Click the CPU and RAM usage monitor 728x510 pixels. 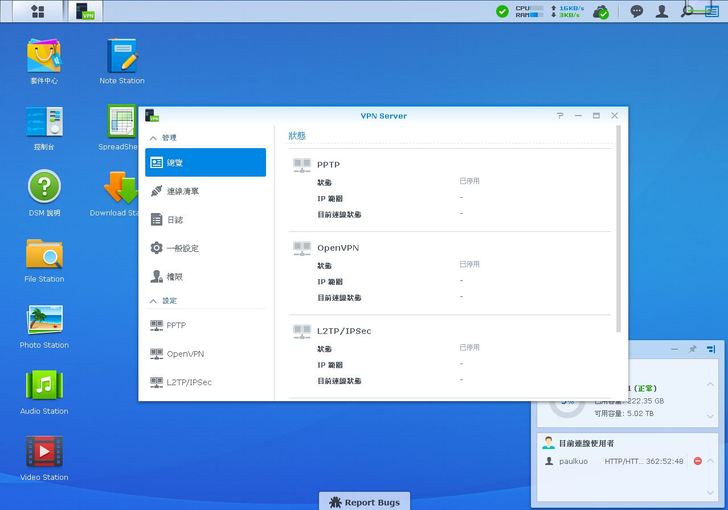pyautogui.click(x=529, y=11)
